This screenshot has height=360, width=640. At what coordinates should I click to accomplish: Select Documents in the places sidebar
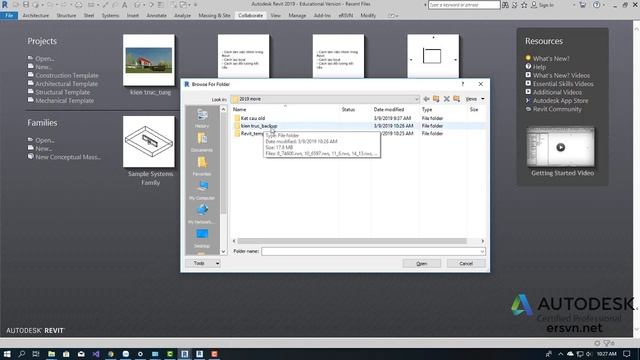tap(202, 142)
